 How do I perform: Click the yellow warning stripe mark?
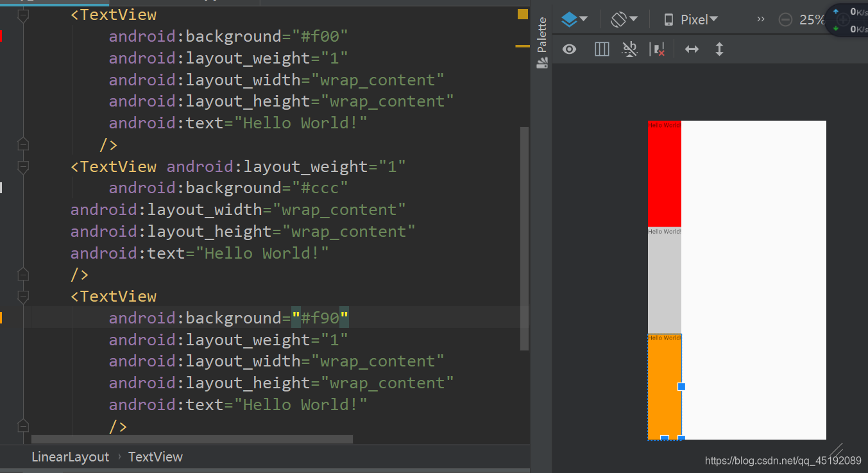click(522, 46)
